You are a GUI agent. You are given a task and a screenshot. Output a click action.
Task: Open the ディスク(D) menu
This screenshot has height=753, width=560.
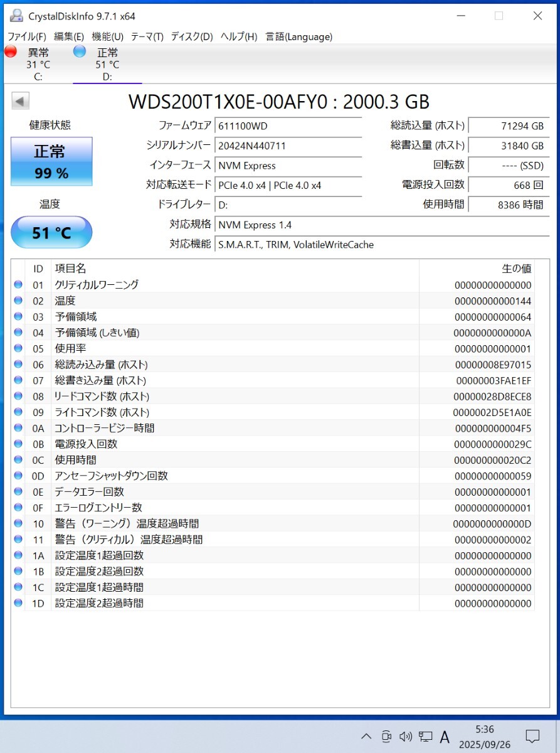(x=191, y=36)
